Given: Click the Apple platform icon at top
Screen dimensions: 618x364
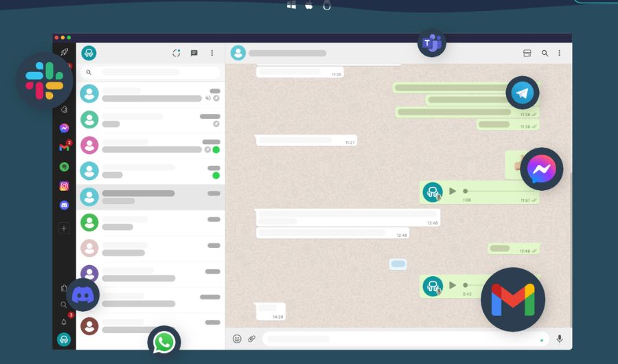Looking at the screenshot, I should pyautogui.click(x=309, y=5).
